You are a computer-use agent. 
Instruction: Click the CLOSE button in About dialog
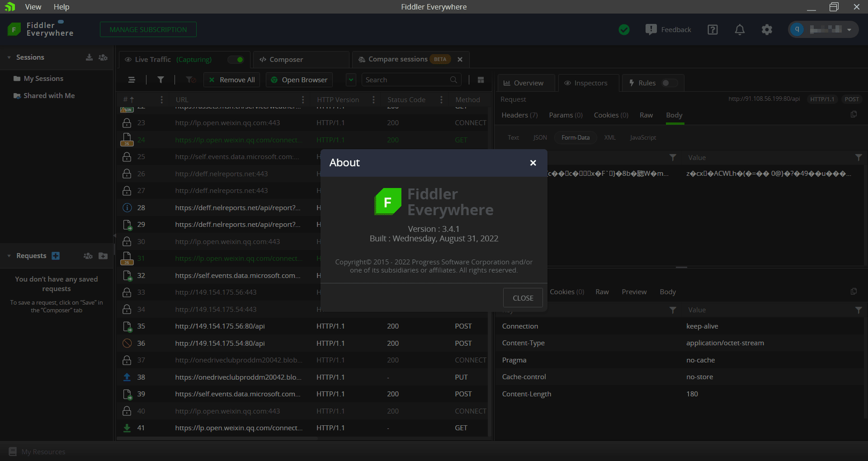523,298
